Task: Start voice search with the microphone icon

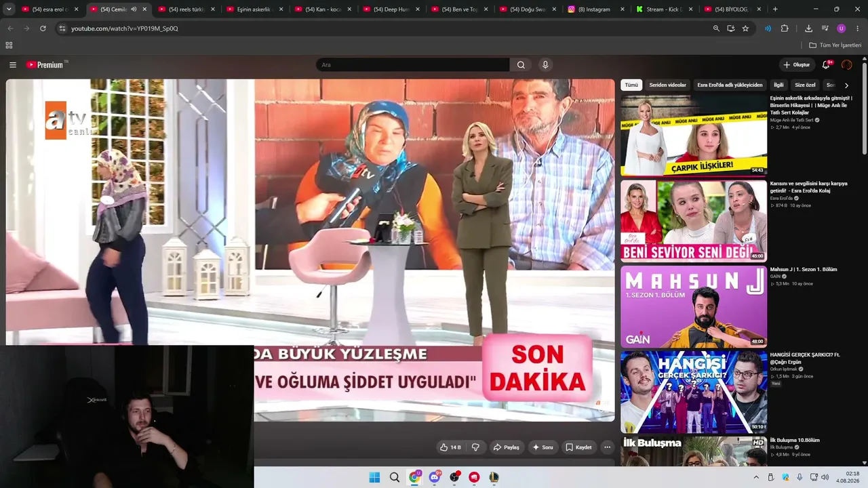Action: pyautogui.click(x=545, y=65)
